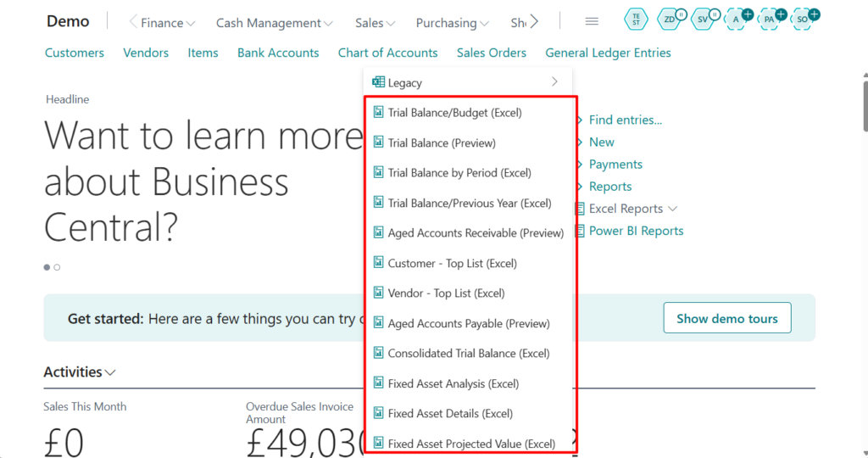Click the PA avatar with plus badge
This screenshot has width=868, height=458.
(x=769, y=20)
